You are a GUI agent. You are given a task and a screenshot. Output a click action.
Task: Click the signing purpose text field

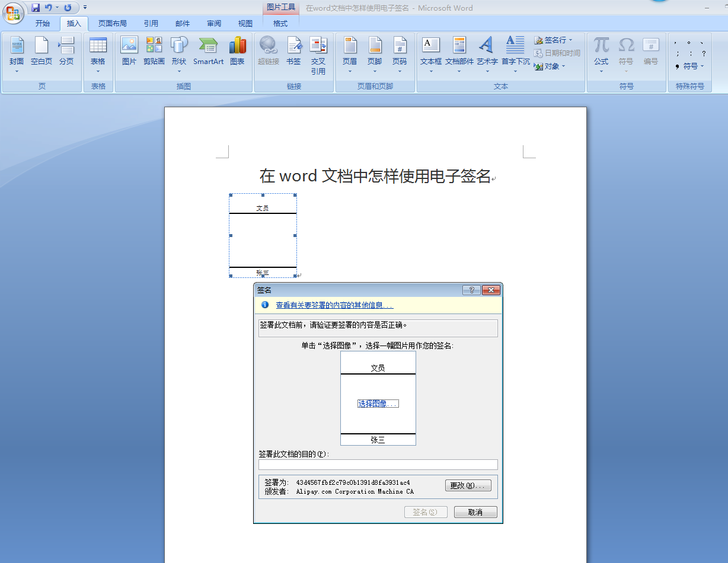(x=378, y=465)
